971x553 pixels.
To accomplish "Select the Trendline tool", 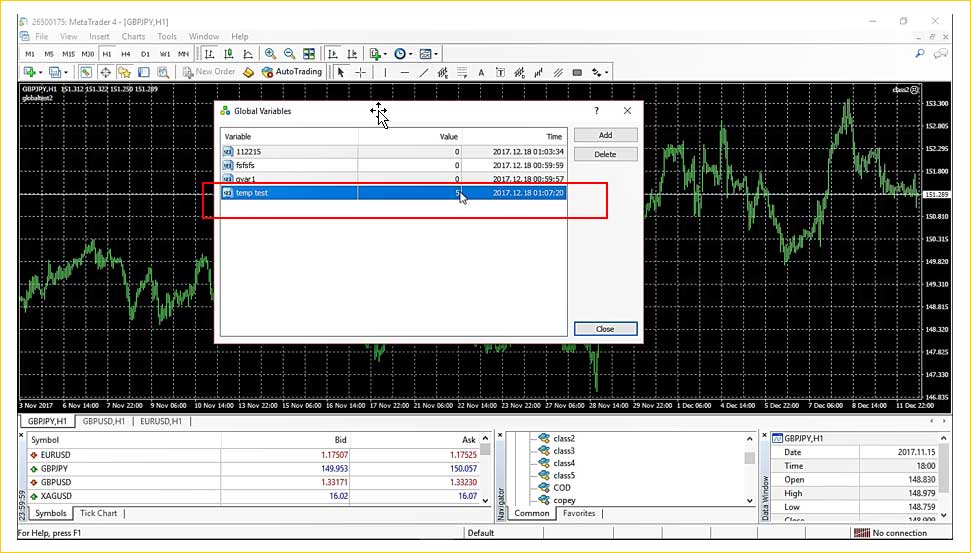I will tap(424, 72).
